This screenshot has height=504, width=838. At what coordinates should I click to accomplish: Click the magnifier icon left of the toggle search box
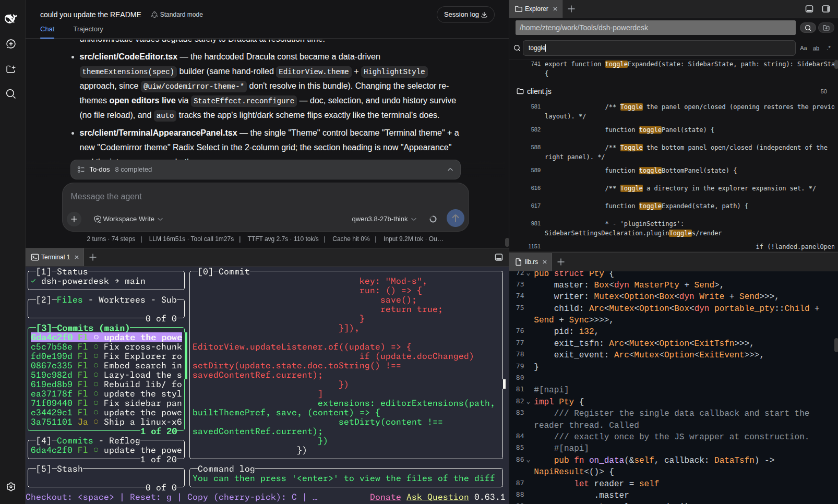(x=517, y=48)
